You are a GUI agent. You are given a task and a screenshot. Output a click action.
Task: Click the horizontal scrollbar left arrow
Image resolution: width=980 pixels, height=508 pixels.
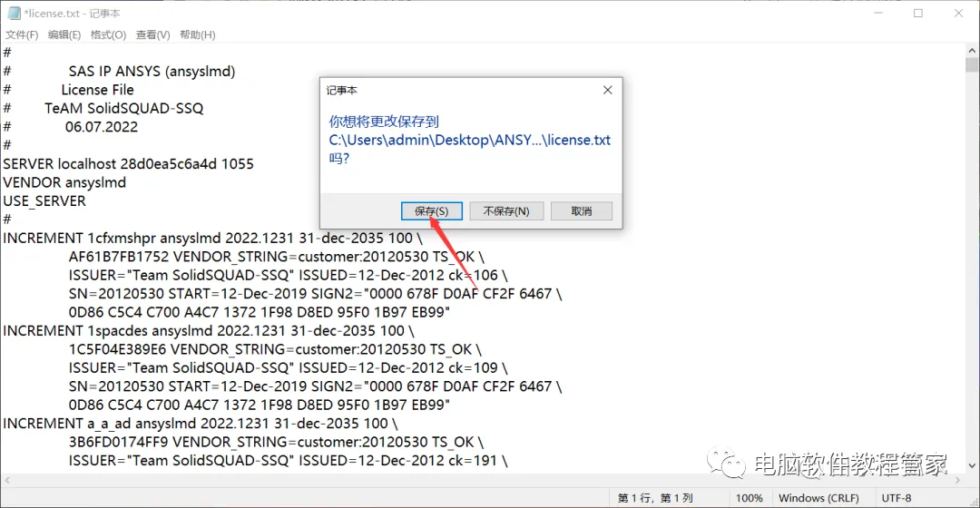pyautogui.click(x=7, y=480)
